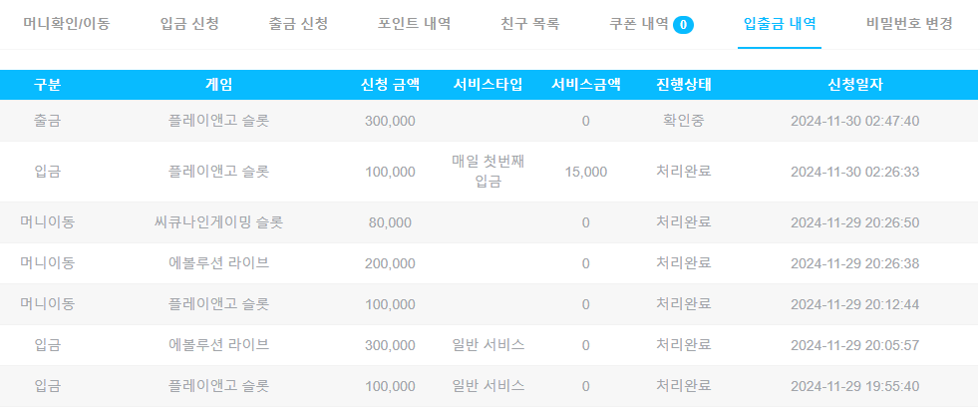Click 에볼루션 라이브 in the 200,000 row
This screenshot has width=980, height=413.
(x=218, y=263)
